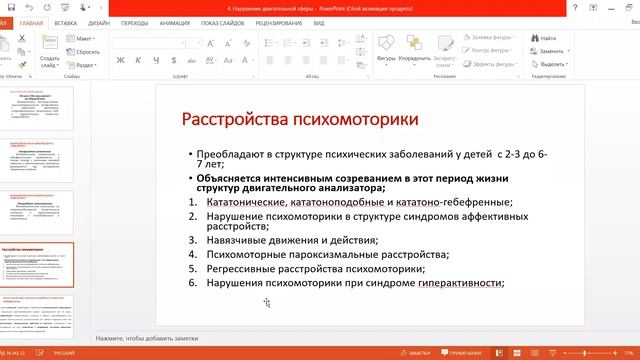Open the Фигуры shapes gallery
The image size is (640, 360).
(386, 50)
